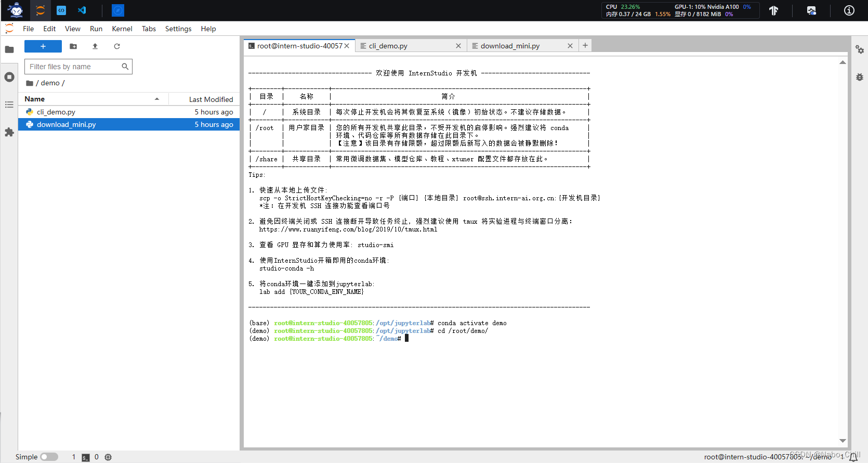
Task: Switch to the JupyterLab app icon
Action: [41, 10]
